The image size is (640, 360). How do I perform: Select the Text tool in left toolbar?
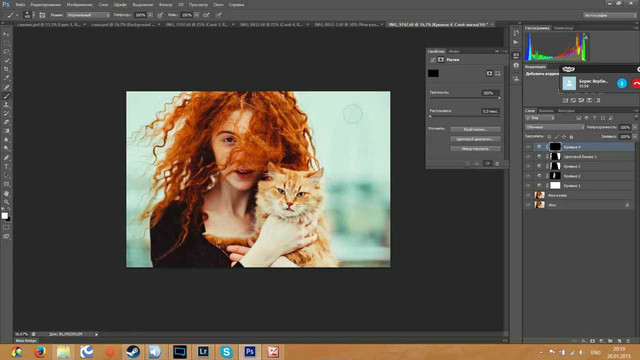(7, 167)
